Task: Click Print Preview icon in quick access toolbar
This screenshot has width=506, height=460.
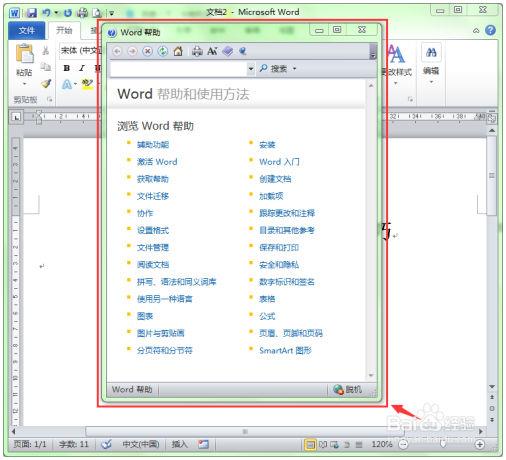Action: [x=97, y=13]
